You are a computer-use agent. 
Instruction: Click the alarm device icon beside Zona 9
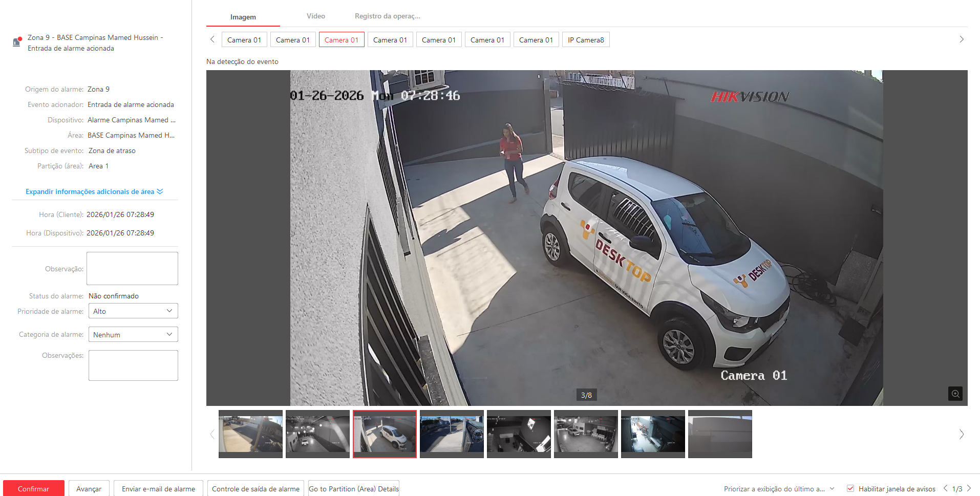click(x=17, y=42)
